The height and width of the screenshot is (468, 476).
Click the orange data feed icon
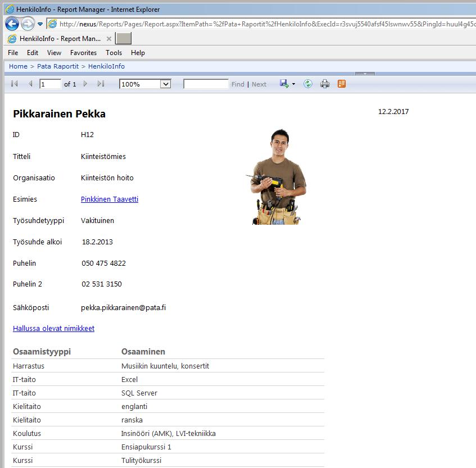[x=342, y=84]
